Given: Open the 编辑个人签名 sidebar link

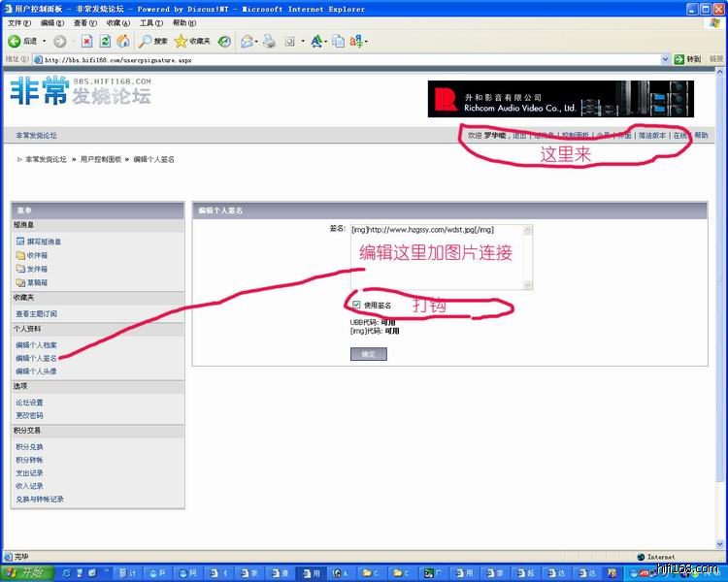Looking at the screenshot, I should [x=36, y=358].
